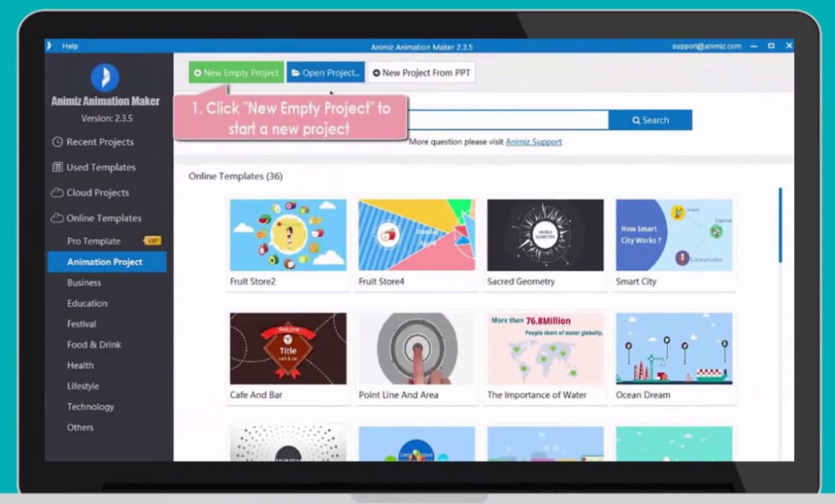Click the small logo in title bar
Screen dimensions: 835x504
pyautogui.click(x=50, y=46)
